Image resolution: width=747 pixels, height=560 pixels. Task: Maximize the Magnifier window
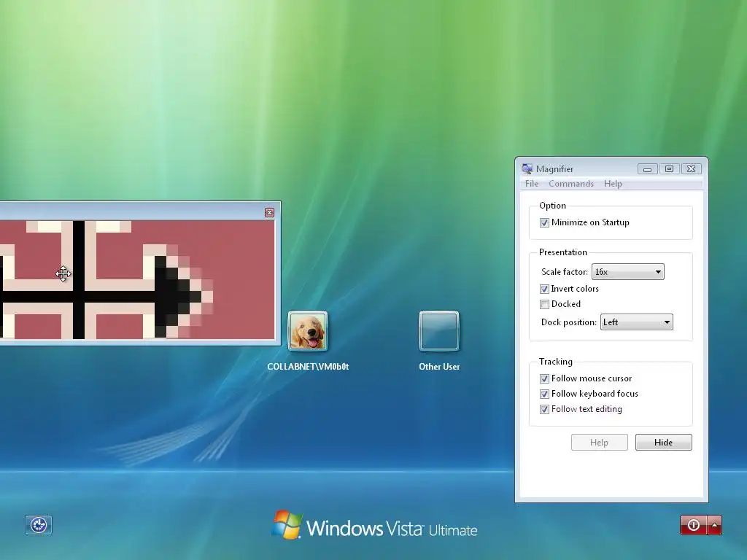point(669,169)
